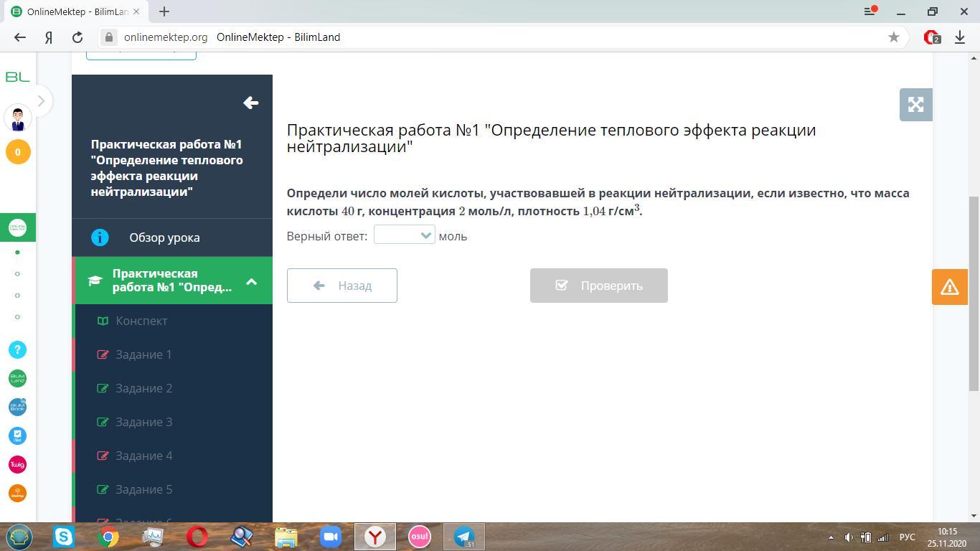
Task: Expand the left rail with the chevron
Action: click(41, 101)
